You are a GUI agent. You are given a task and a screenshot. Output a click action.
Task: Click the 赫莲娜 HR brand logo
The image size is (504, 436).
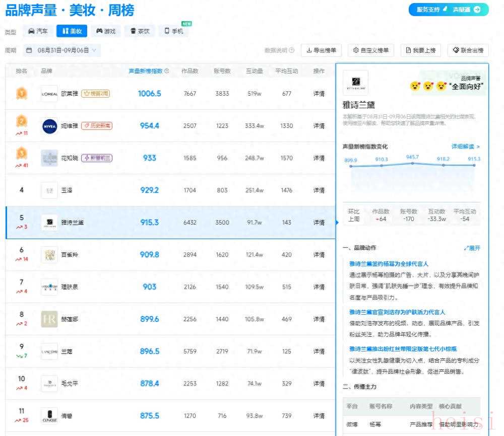(49, 319)
